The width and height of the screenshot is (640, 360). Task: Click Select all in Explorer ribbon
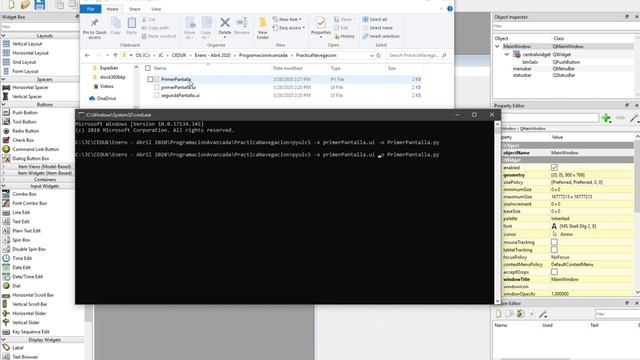[x=375, y=20]
